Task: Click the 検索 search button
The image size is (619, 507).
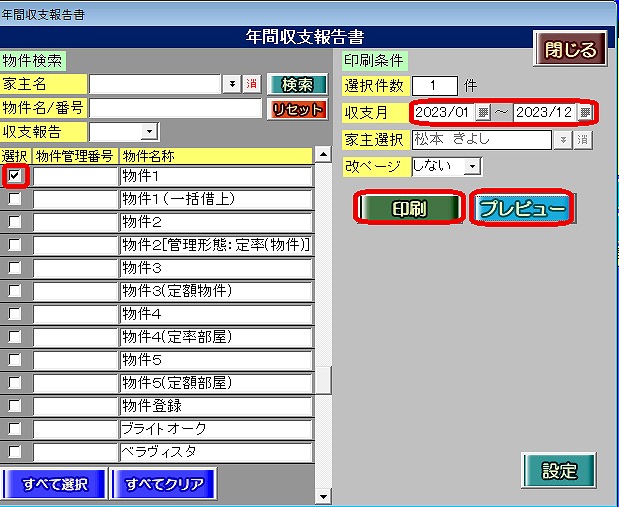Action: click(297, 84)
